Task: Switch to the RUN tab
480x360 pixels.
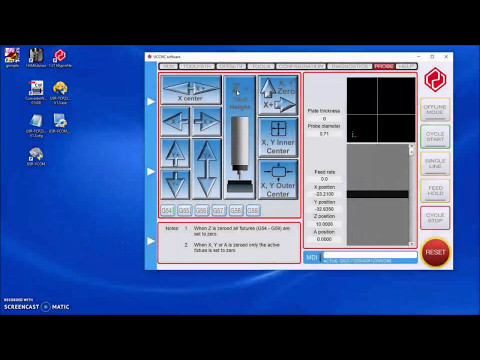Action: pos(168,66)
